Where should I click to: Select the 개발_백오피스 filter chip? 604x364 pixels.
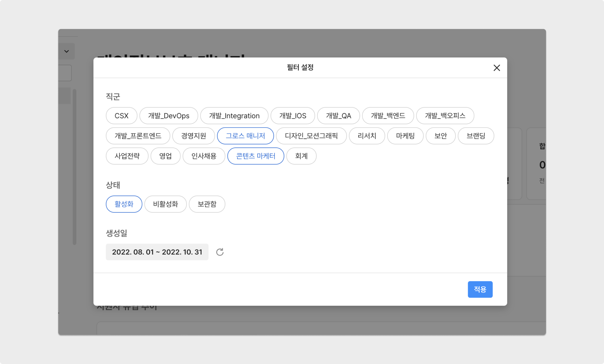pos(445,116)
